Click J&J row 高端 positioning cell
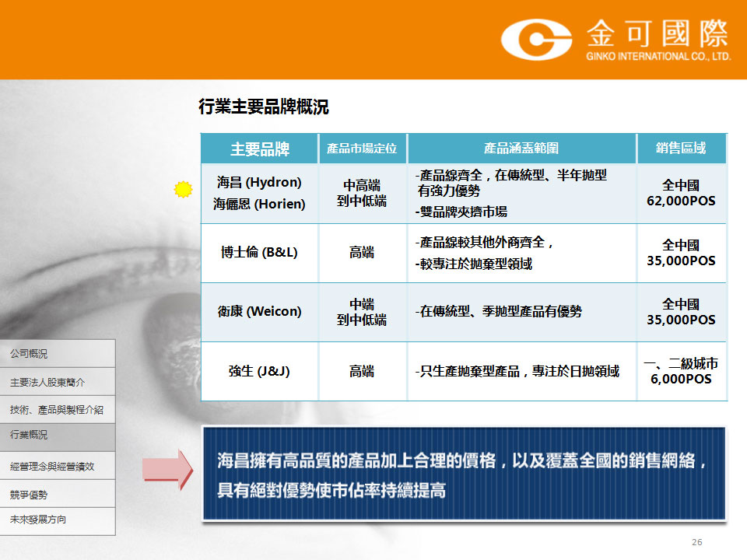The height and width of the screenshot is (560, 747). point(362,372)
